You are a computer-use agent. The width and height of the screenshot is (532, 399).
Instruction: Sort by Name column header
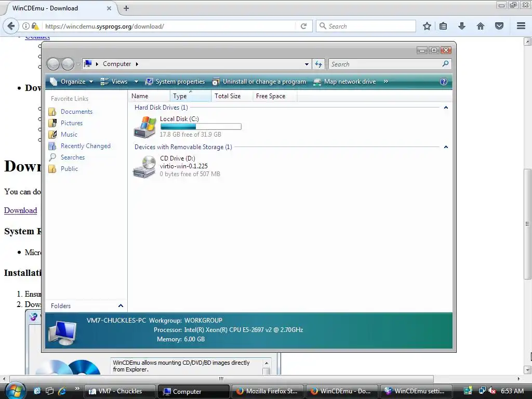[149, 96]
